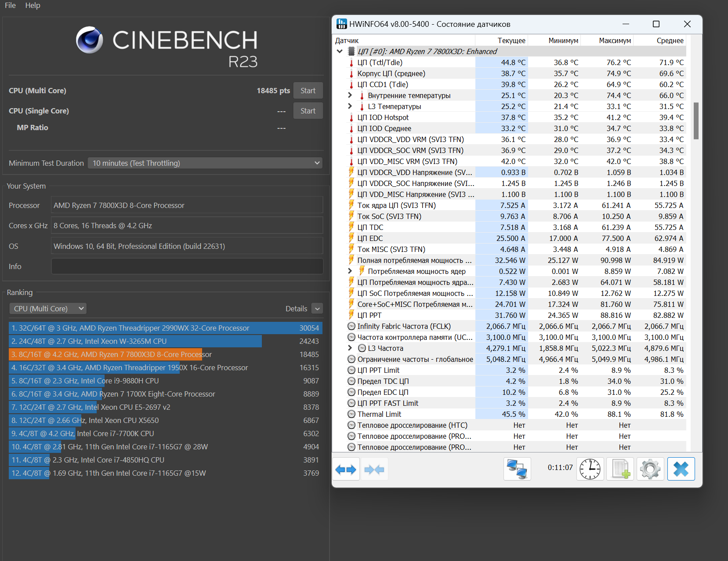Click the Details dropdown arrow in Ranking

(x=317, y=309)
